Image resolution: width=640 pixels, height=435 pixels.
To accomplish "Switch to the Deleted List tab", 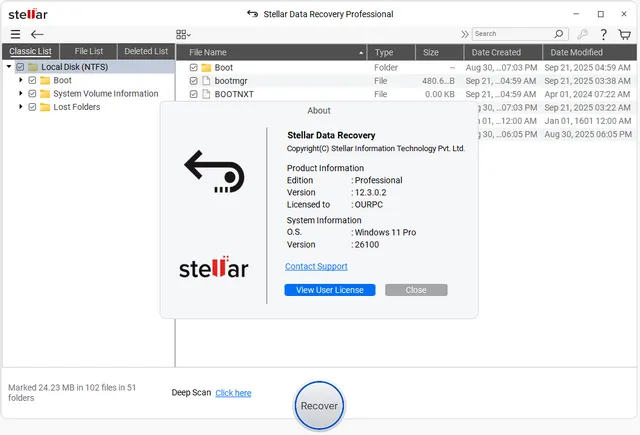I will coord(146,51).
